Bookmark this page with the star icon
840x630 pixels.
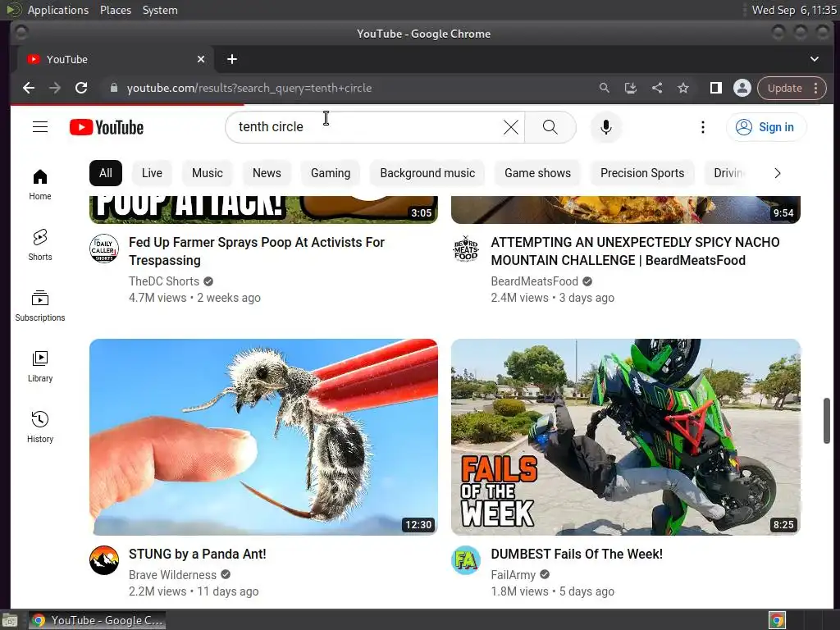tap(683, 88)
